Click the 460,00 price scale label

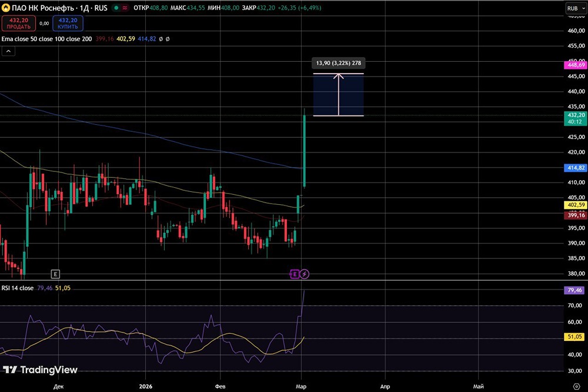pos(576,31)
